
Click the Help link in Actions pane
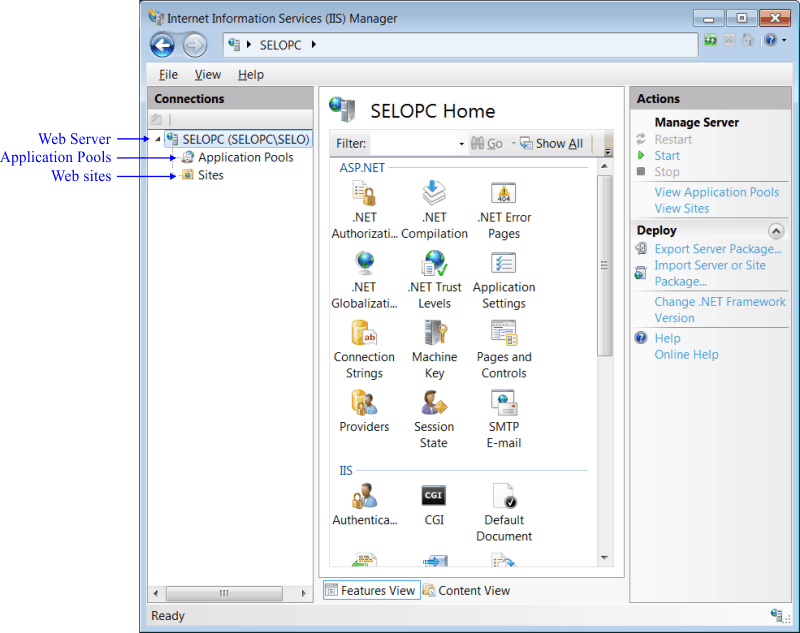[667, 338]
